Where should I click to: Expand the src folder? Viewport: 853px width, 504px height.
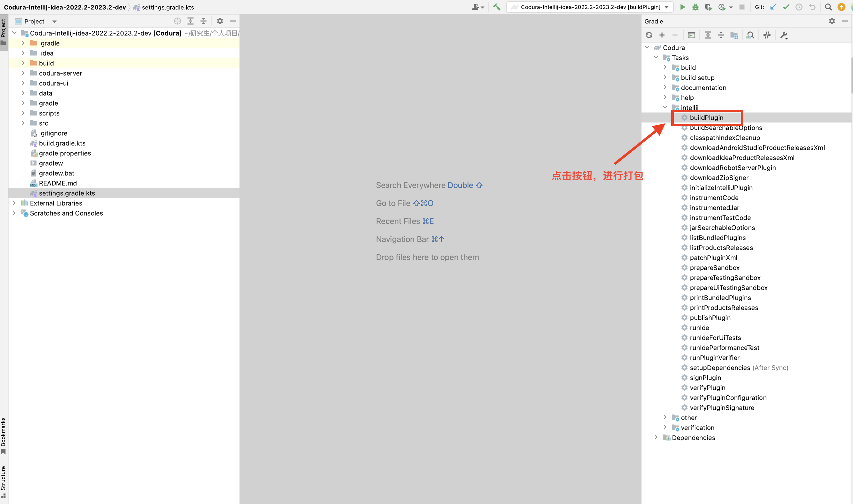[23, 123]
